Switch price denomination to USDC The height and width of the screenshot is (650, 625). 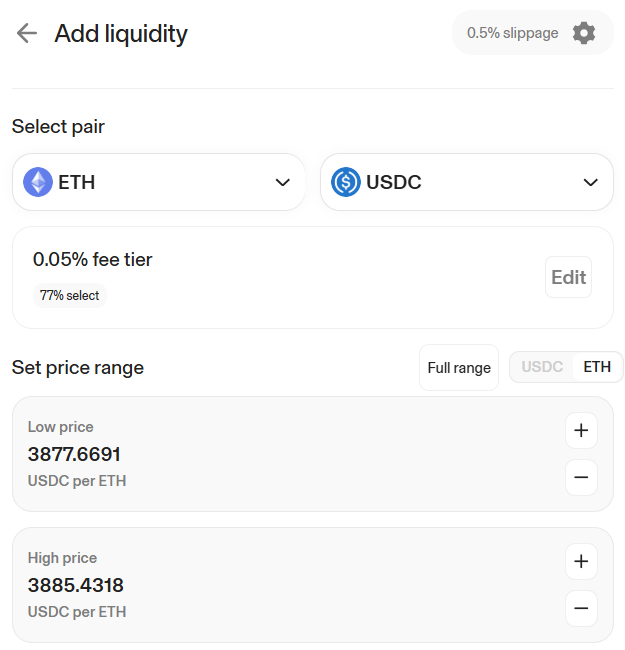click(542, 367)
